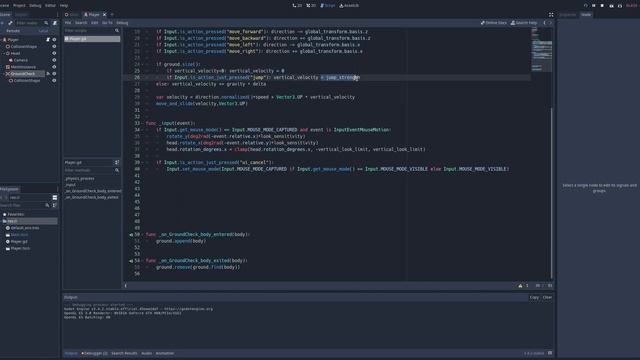Instance a child scene link icon
Image resolution: width=640 pixels, height=360 pixels.
pos(11,23)
